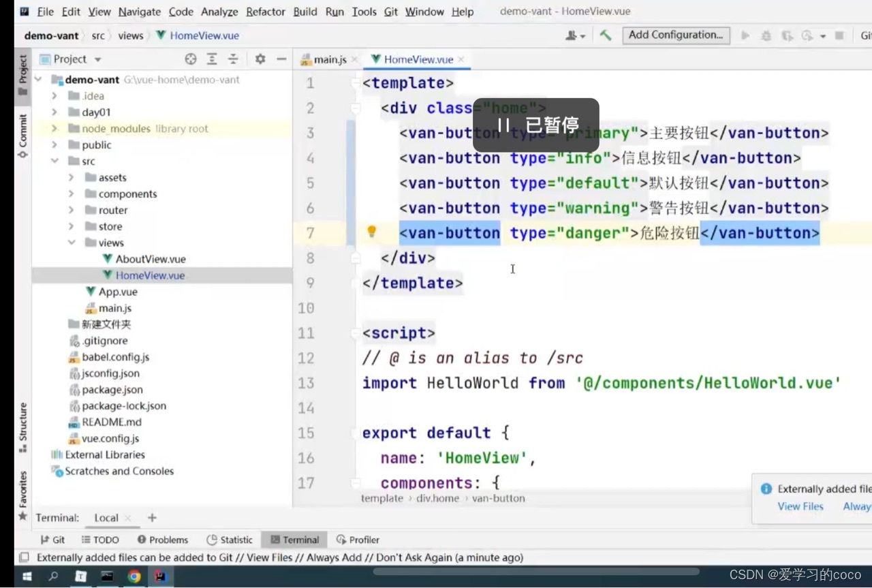Open the Refactor menu

coord(266,12)
